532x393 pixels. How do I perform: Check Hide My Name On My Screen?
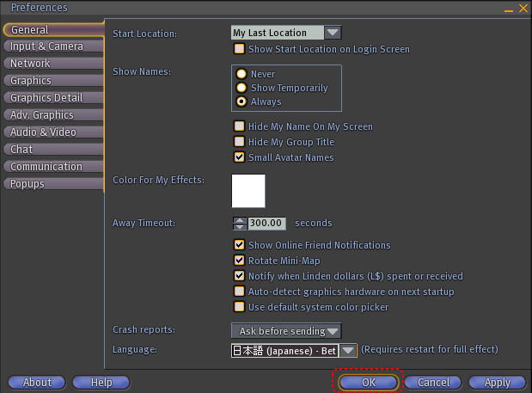[239, 126]
